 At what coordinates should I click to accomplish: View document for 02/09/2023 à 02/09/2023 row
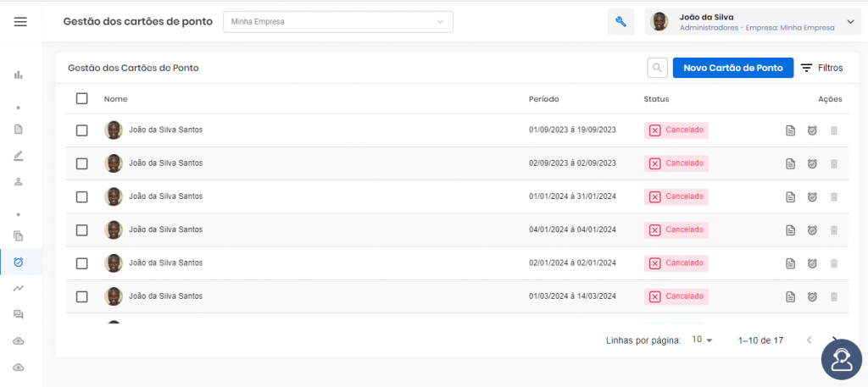tap(791, 163)
